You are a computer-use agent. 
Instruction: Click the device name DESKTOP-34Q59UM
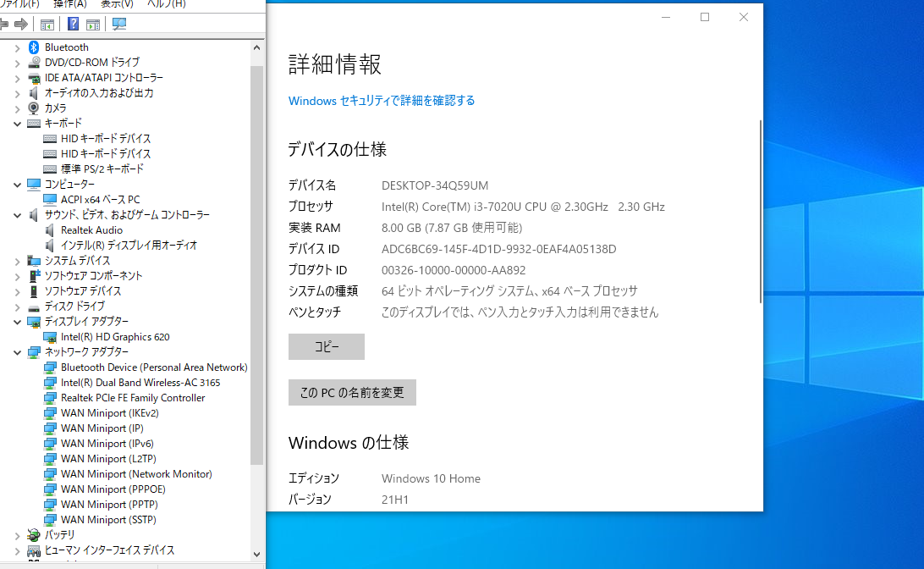(x=435, y=185)
